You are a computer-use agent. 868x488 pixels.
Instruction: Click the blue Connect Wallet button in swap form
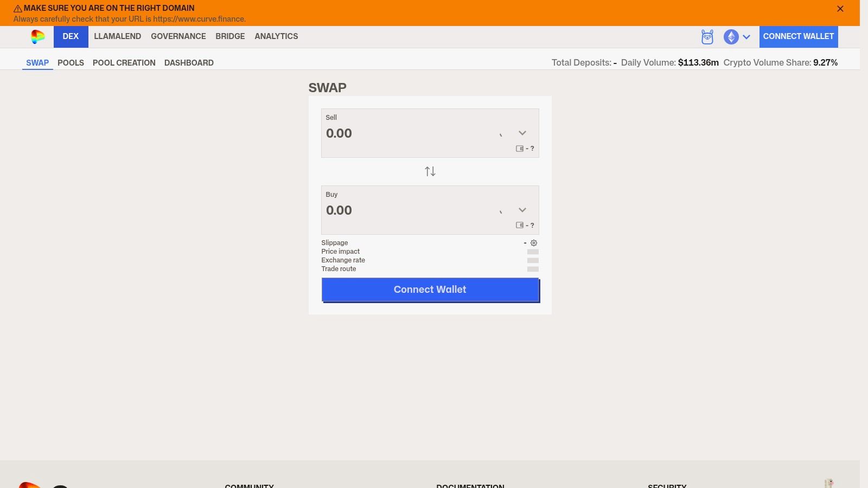tap(430, 290)
